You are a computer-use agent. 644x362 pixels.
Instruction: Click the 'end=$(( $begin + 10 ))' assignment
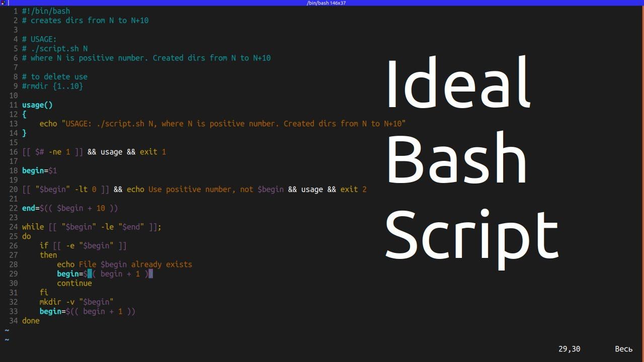[x=70, y=208]
